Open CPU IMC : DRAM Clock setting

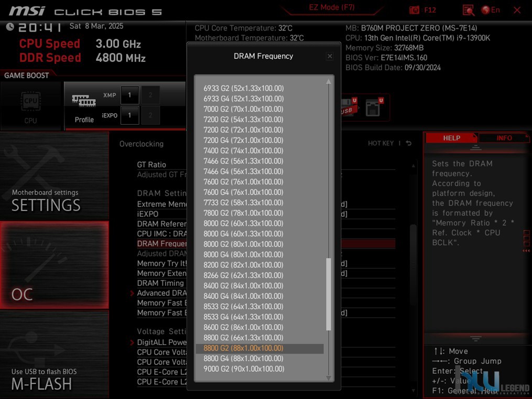point(162,234)
